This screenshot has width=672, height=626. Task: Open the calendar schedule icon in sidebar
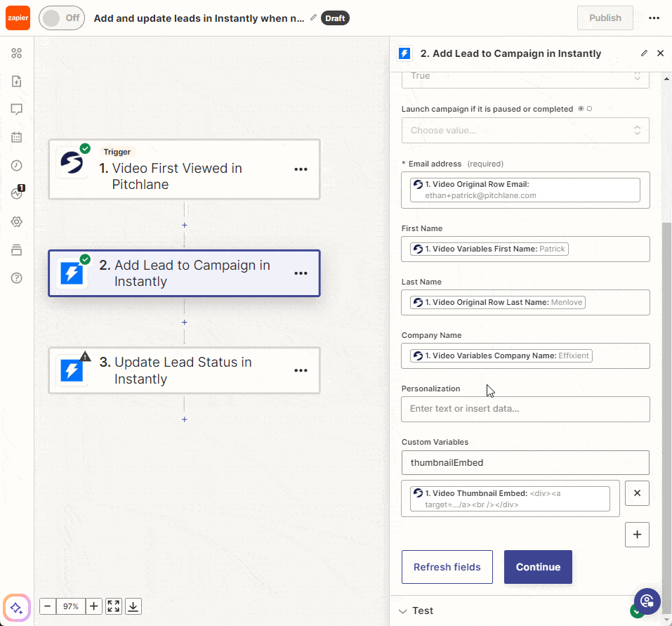[17, 137]
